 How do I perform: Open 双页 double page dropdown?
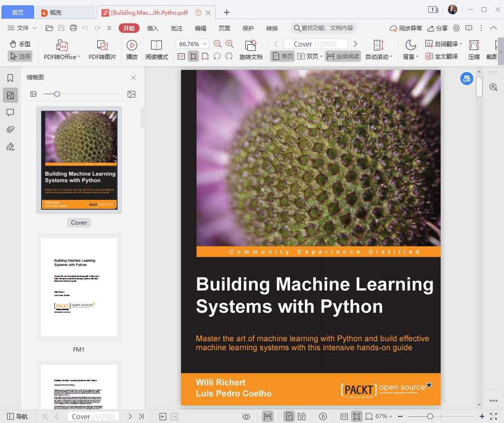point(310,57)
